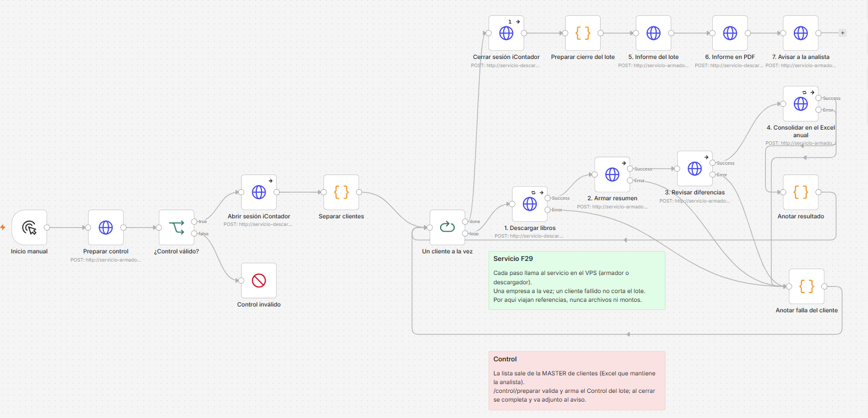868x418 pixels.
Task: Select the Inicio manual trigger node
Action: 29,228
